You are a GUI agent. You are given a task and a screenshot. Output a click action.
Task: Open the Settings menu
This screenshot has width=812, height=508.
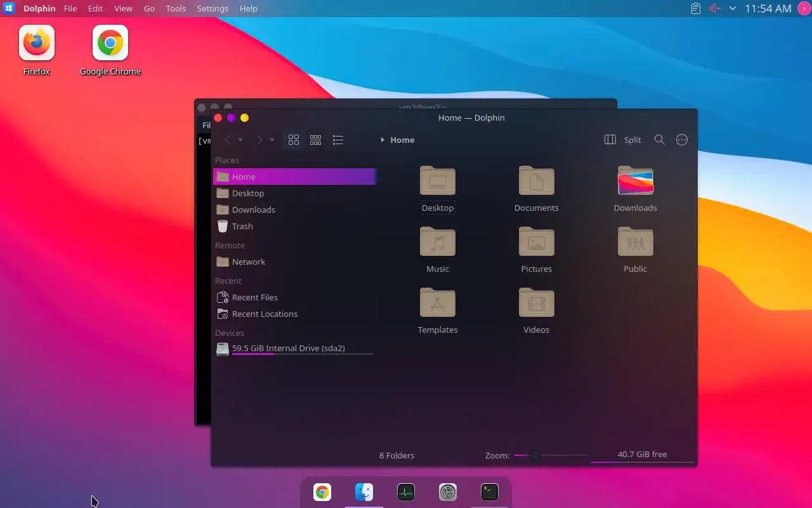pyautogui.click(x=213, y=8)
